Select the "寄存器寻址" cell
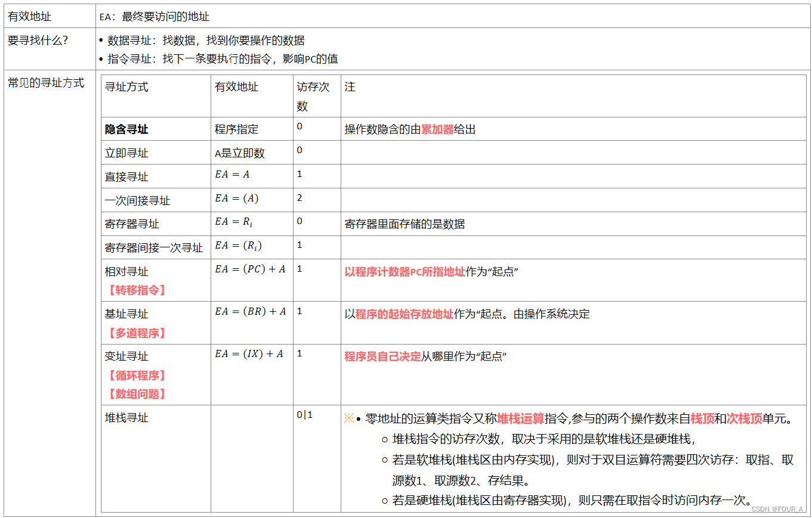The image size is (812, 518). (132, 224)
